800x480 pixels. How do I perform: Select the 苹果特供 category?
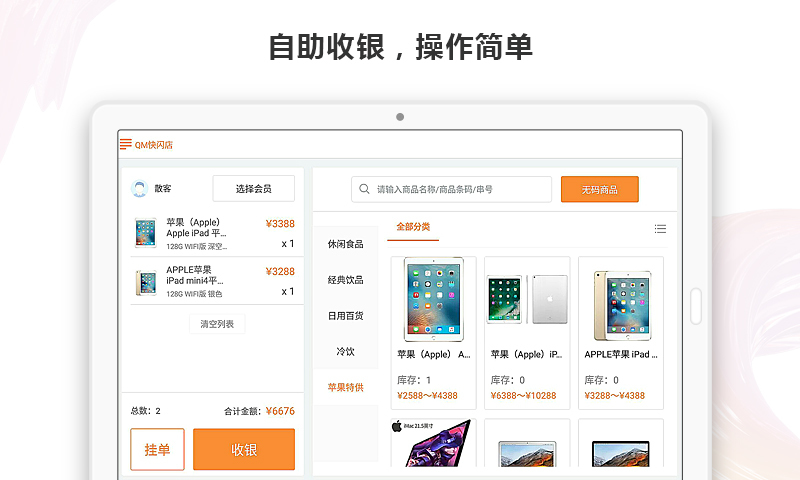pyautogui.click(x=345, y=388)
